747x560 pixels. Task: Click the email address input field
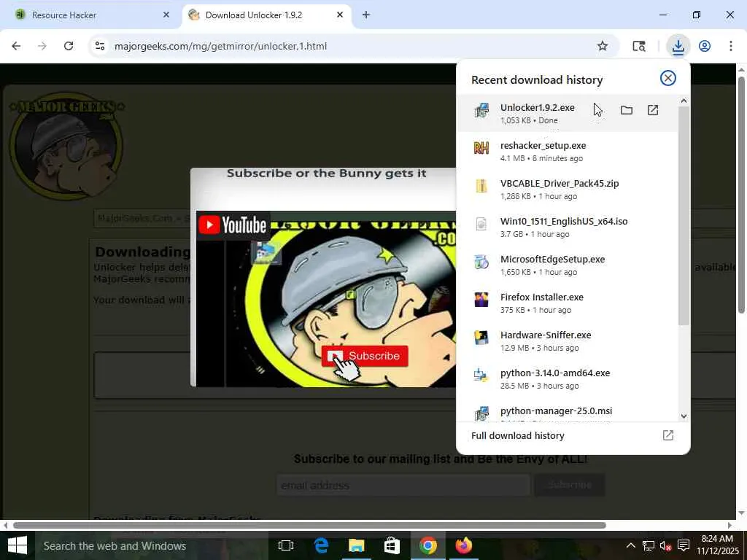(403, 485)
